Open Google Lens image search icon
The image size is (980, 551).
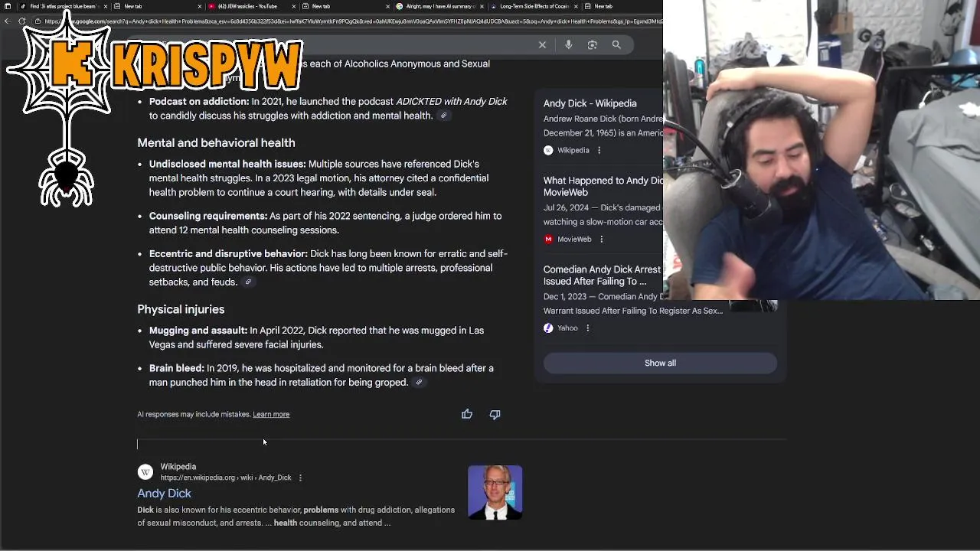592,45
